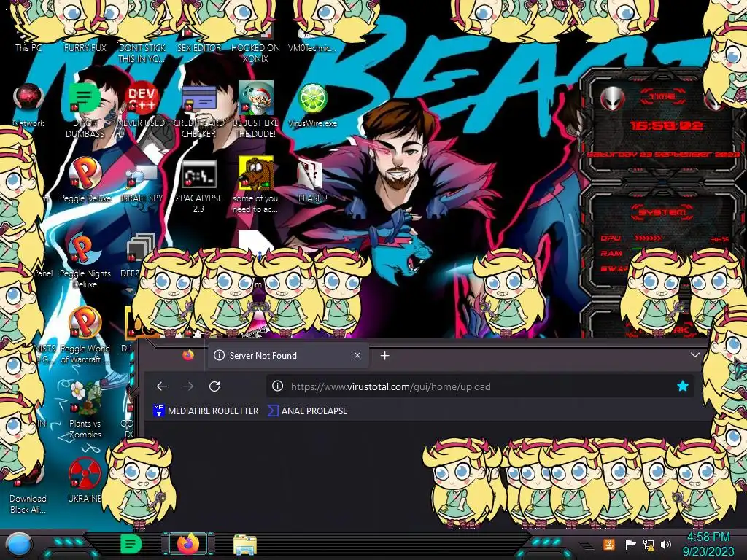
Task: Open the network tray icon
Action: pos(649,545)
